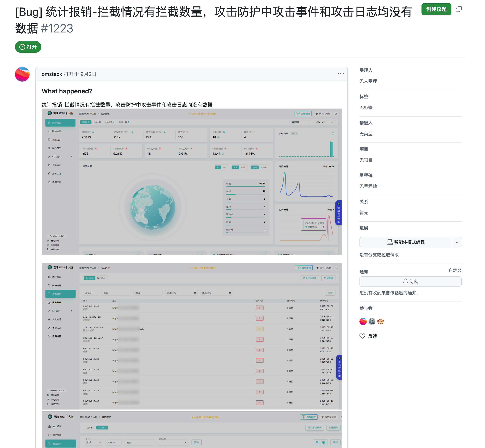This screenshot has width=485, height=448.
Task: Open the 项目 projects selector
Action: [363, 149]
